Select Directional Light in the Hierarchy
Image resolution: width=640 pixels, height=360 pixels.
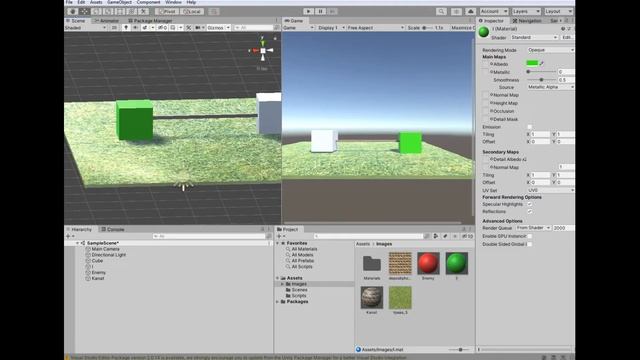[109, 255]
